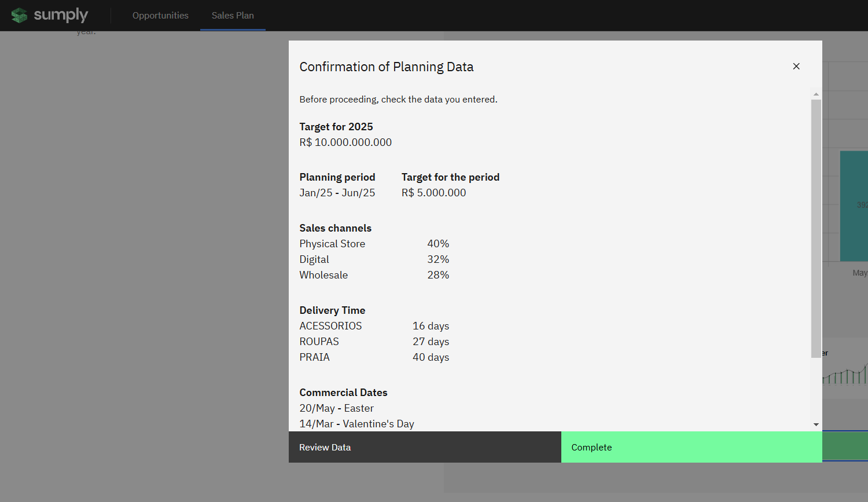Click the Jan/25 - Jun/25 planning period
The width and height of the screenshot is (868, 502).
point(337,193)
